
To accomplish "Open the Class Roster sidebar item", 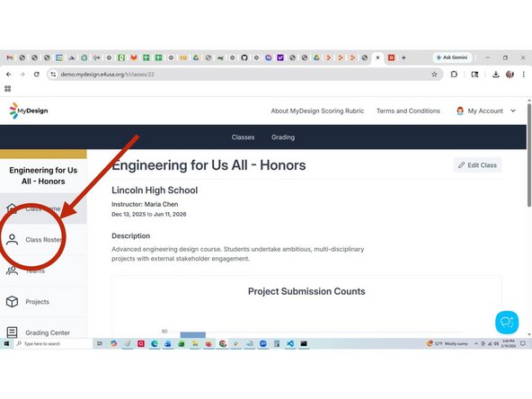I will pyautogui.click(x=43, y=240).
